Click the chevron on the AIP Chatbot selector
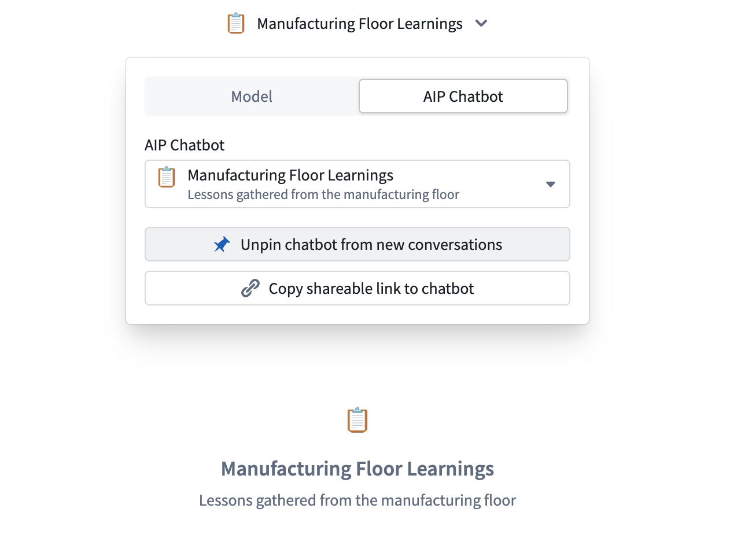Image resolution: width=730 pixels, height=560 pixels. tap(550, 184)
